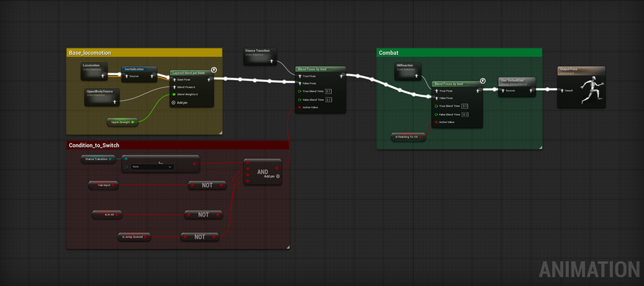The height and width of the screenshot is (286, 644).
Task: Select the AND node label
Action: [263, 171]
